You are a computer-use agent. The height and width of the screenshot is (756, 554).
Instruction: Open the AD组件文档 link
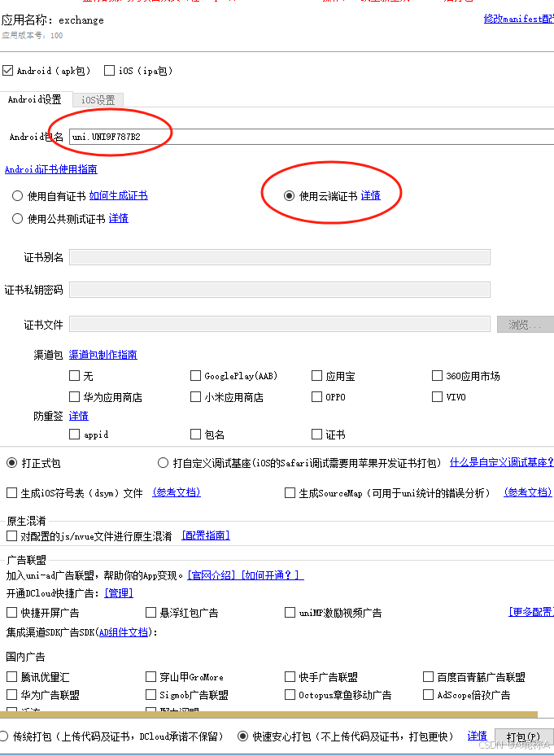(124, 632)
